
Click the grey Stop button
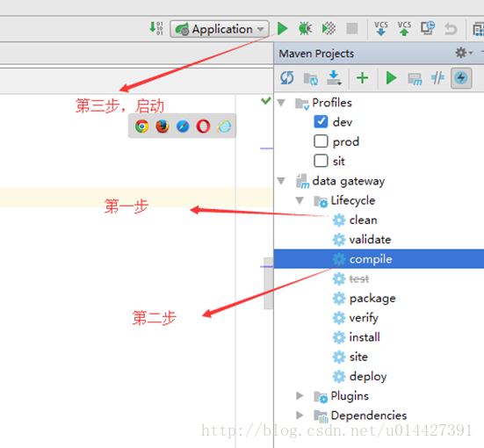[352, 28]
